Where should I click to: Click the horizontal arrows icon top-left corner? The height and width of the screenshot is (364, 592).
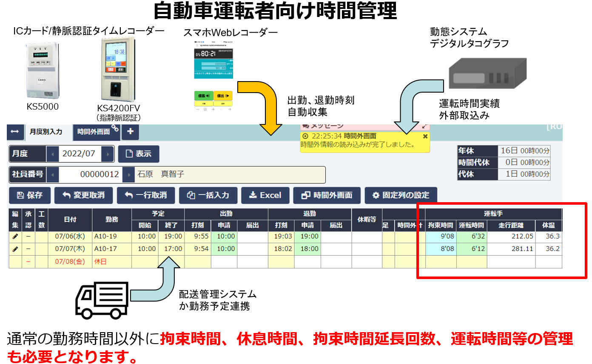tap(15, 132)
